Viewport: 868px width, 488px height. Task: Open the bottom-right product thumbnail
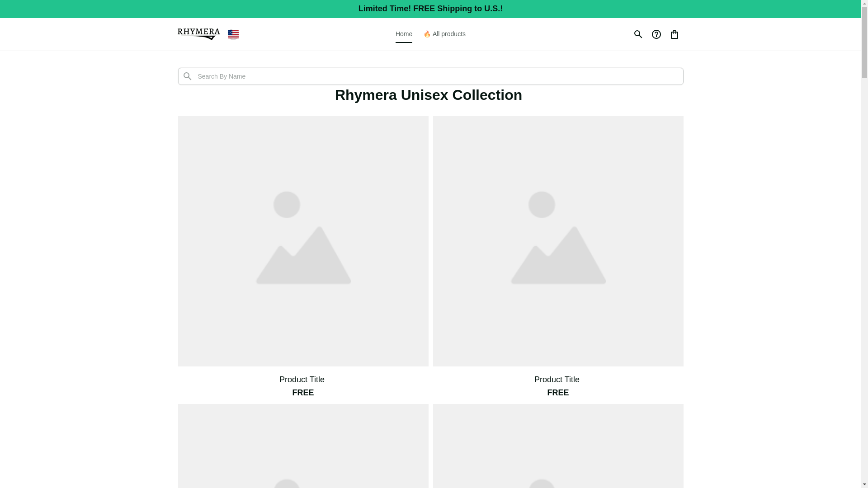[558, 446]
